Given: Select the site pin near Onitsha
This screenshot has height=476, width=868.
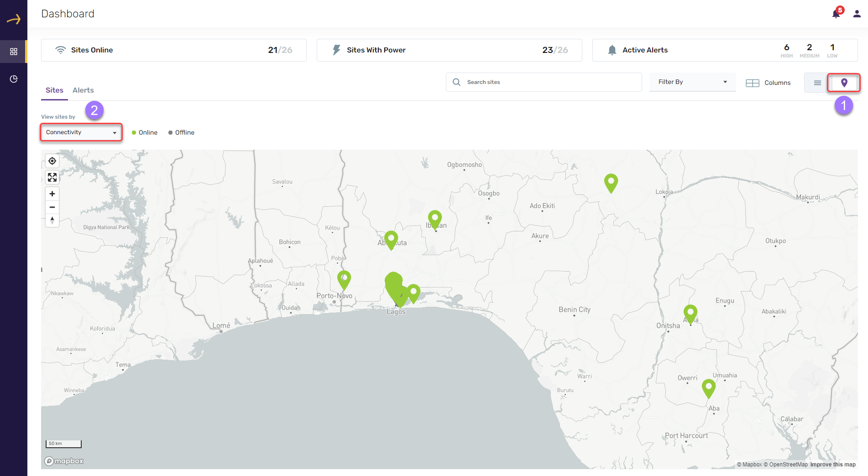Looking at the screenshot, I should coord(690,314).
